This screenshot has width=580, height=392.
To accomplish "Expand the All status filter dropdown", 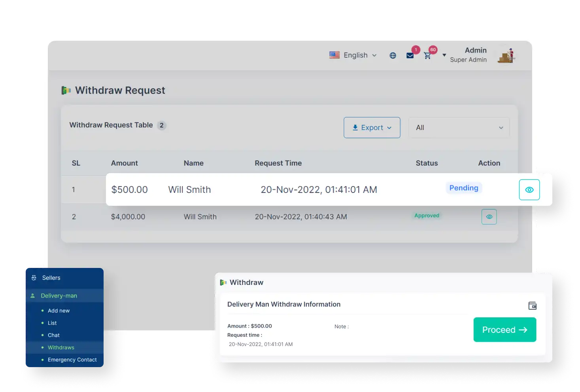I will 459,127.
